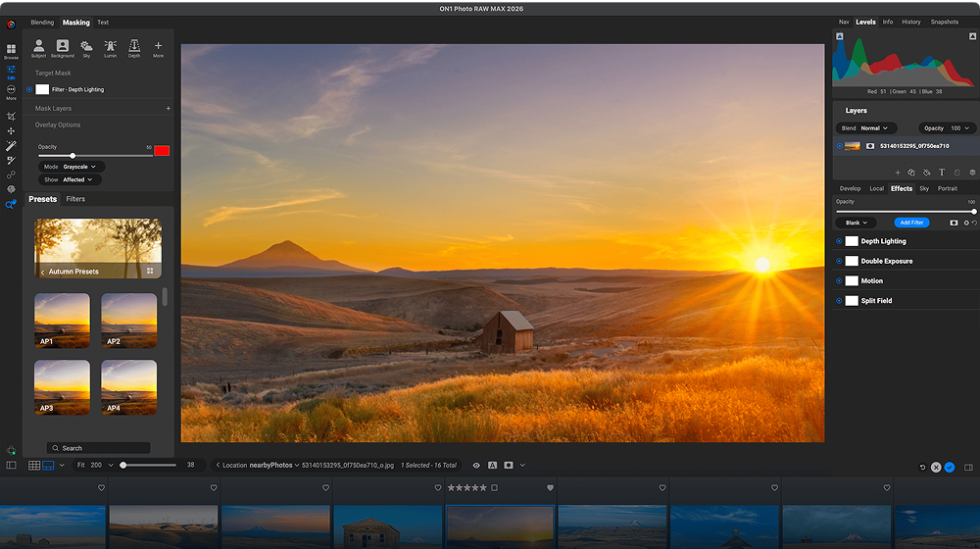Click the presets Search field
The image size is (980, 549).
pos(98,448)
